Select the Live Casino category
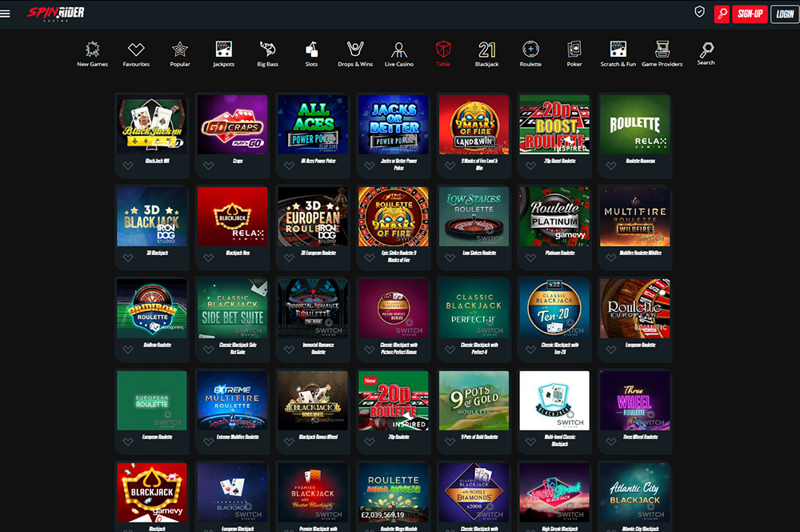This screenshot has width=800, height=532. [x=399, y=53]
